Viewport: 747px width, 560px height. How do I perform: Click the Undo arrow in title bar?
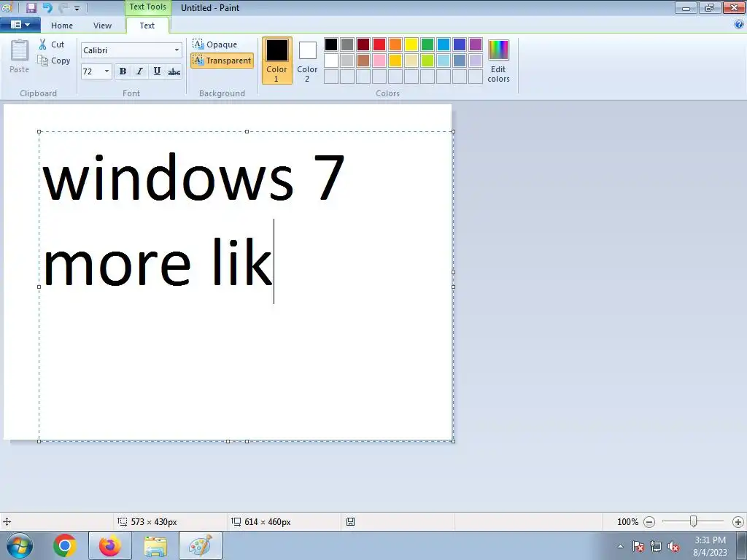47,7
